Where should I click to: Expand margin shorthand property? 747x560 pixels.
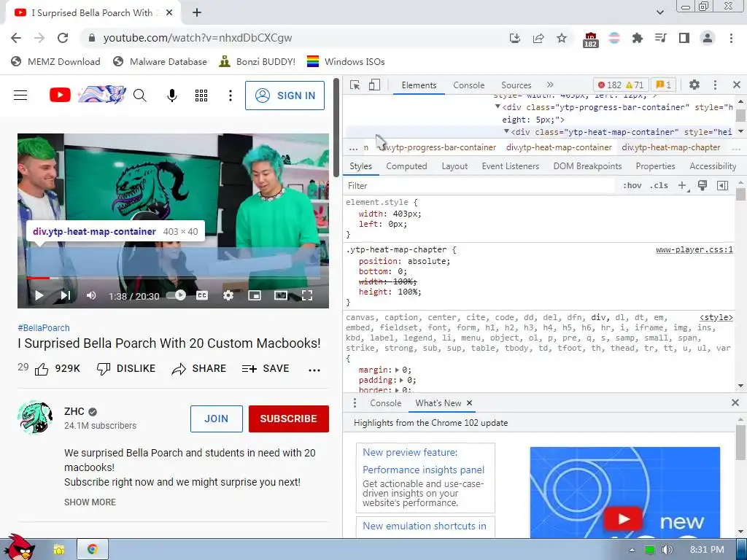point(398,370)
